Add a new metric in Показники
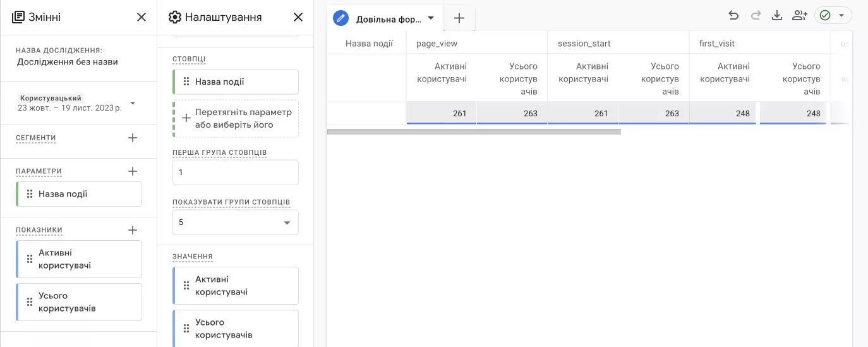868x347 pixels. coord(133,230)
